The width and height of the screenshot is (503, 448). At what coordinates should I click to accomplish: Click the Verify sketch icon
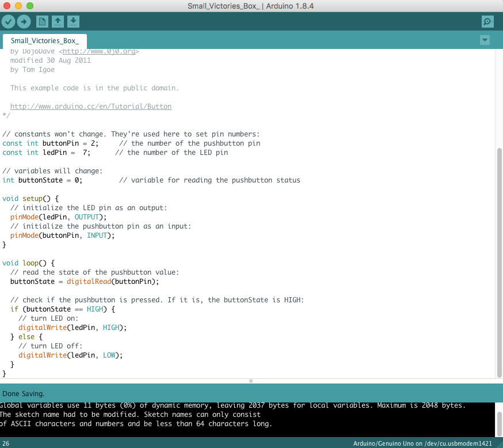click(8, 21)
